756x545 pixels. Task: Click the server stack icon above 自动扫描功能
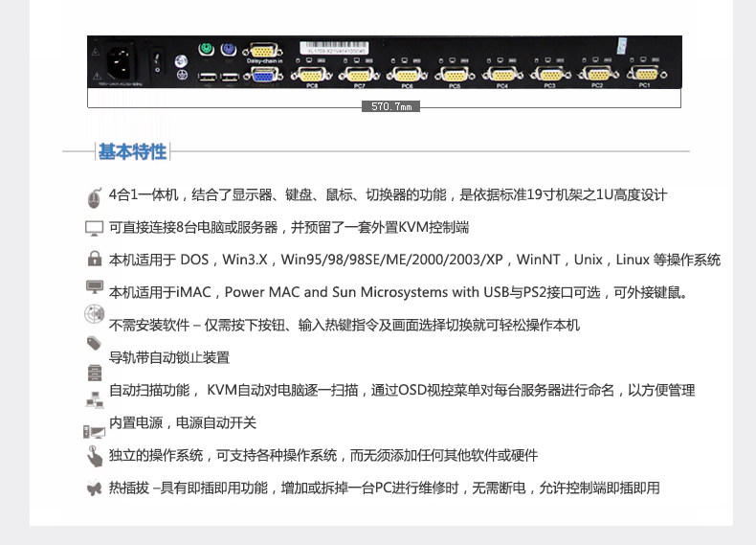tap(95, 373)
